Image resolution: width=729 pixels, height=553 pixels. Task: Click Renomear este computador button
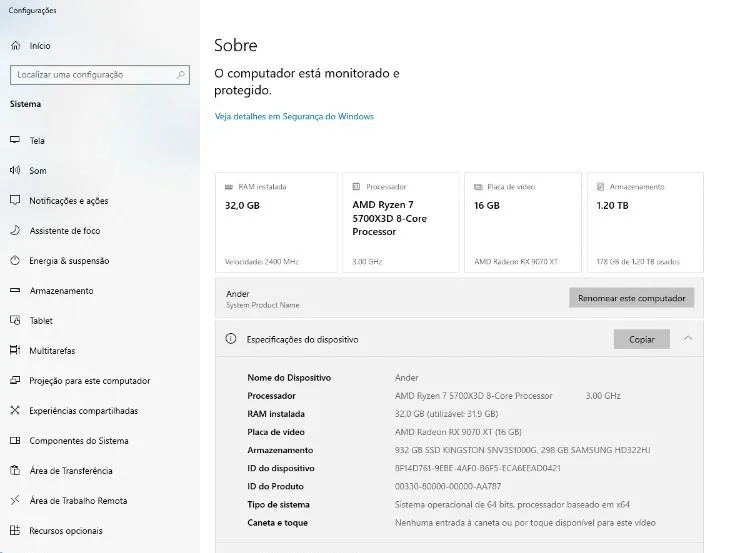631,298
